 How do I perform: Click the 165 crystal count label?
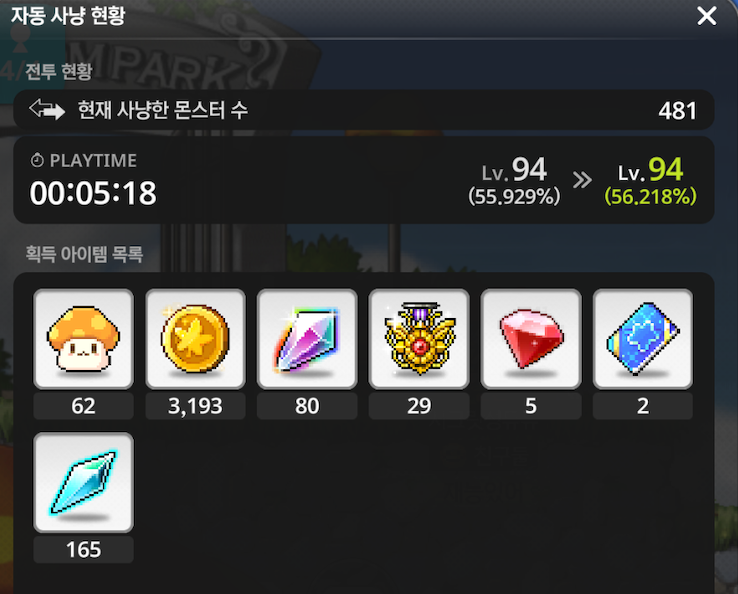[x=83, y=550]
